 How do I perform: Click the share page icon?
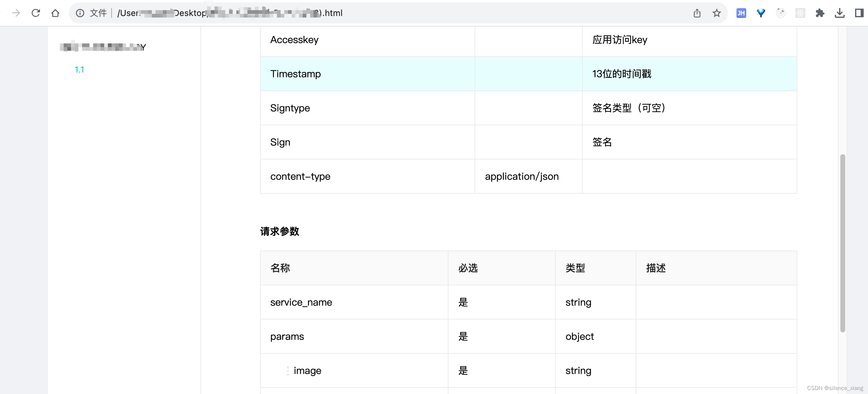[697, 13]
